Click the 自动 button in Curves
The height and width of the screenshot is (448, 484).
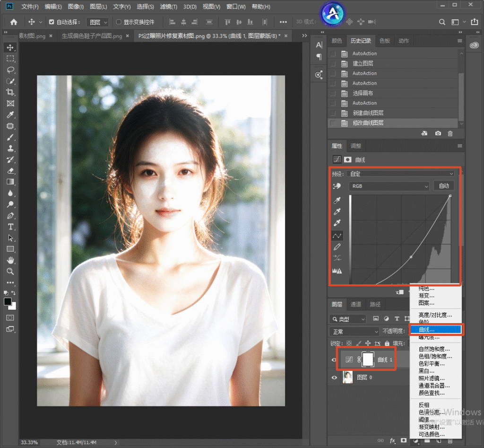444,186
